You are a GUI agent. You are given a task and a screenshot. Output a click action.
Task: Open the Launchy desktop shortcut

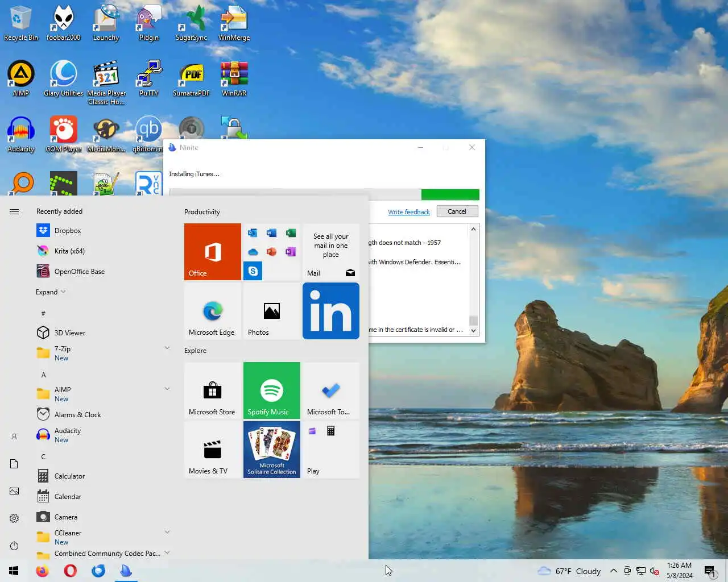click(x=106, y=23)
